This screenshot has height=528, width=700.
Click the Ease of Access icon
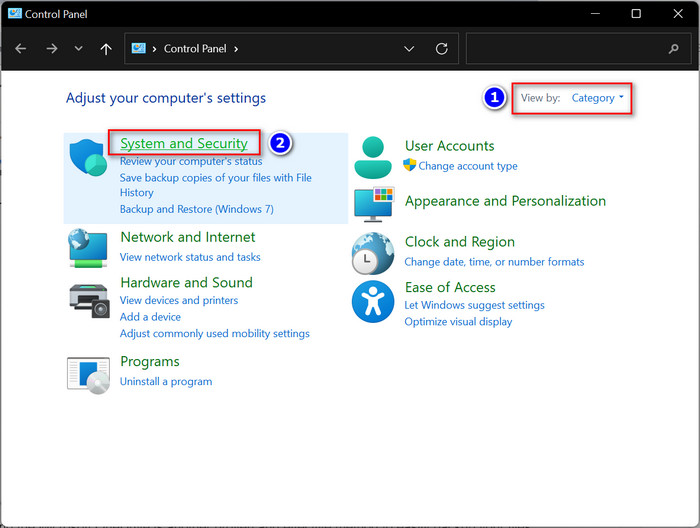[373, 302]
